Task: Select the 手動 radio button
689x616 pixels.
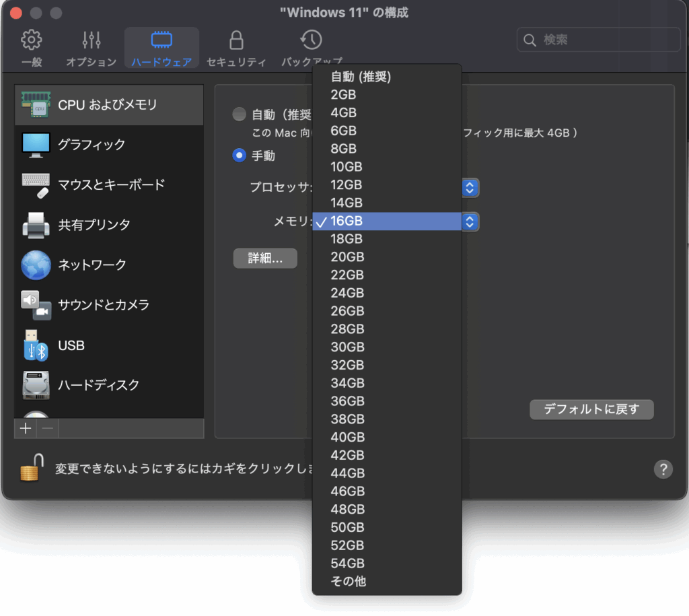Action: coord(239,156)
